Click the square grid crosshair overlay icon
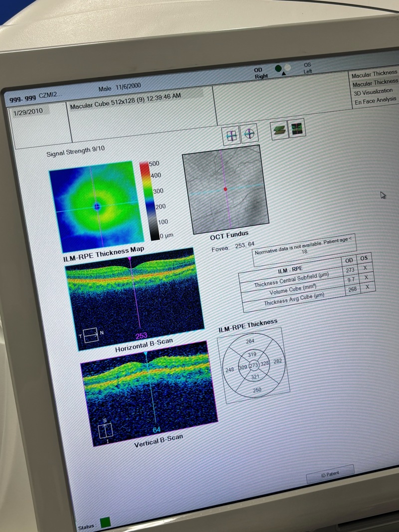Viewport: 399px width, 532px height. click(231, 136)
